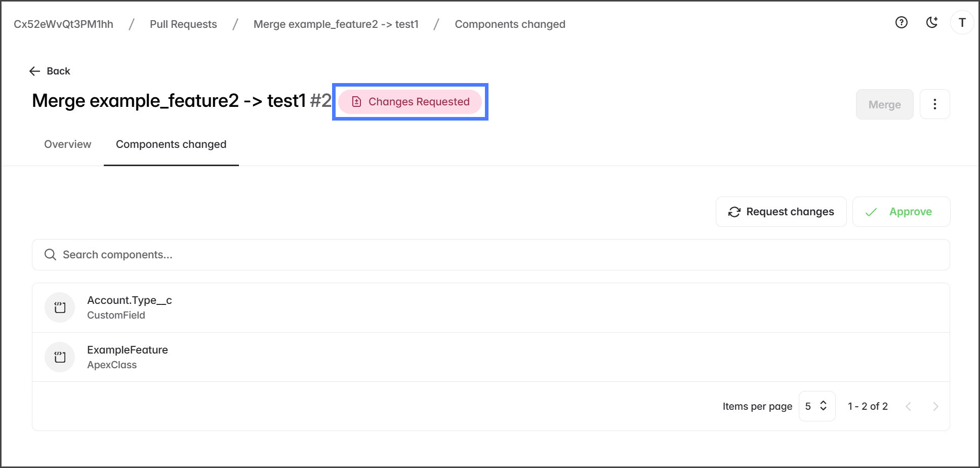Toggle dark mode moon icon
980x468 pixels.
tap(931, 23)
